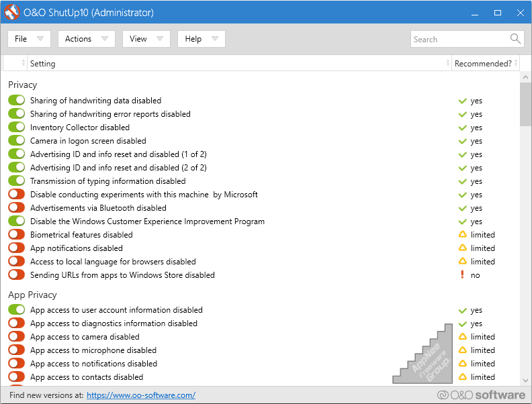Viewport: 532px width, 404px height.
Task: Click the scrollbar down arrow
Action: [525, 381]
